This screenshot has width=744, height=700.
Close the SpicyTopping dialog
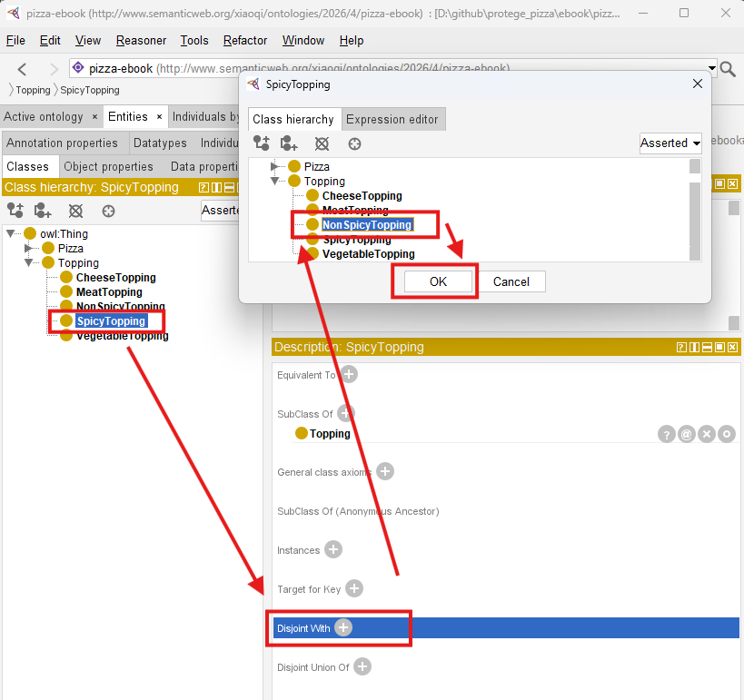point(697,84)
